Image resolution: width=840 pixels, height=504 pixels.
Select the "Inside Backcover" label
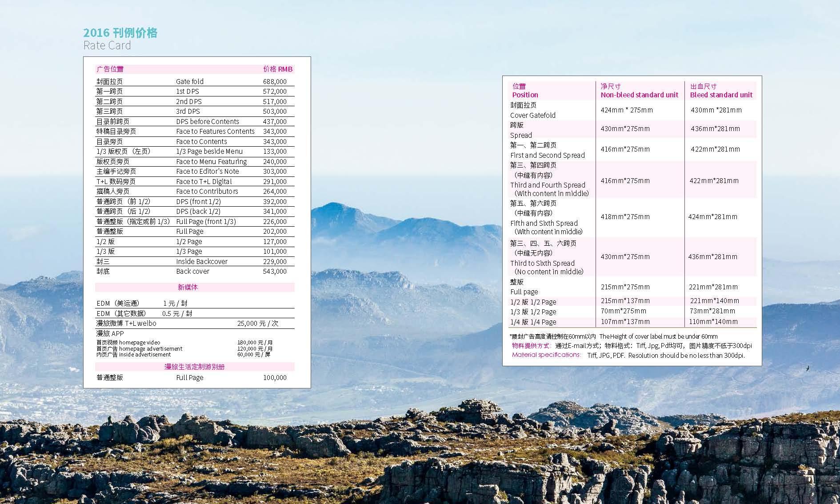(x=201, y=262)
